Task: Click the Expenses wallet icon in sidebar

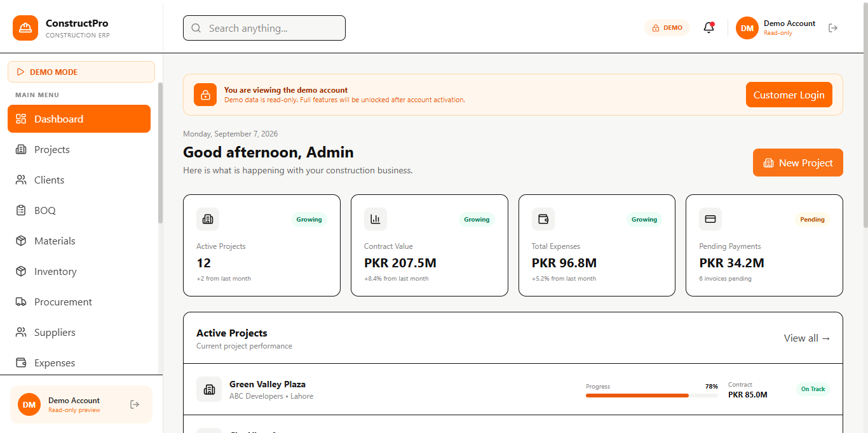Action: pyautogui.click(x=21, y=363)
